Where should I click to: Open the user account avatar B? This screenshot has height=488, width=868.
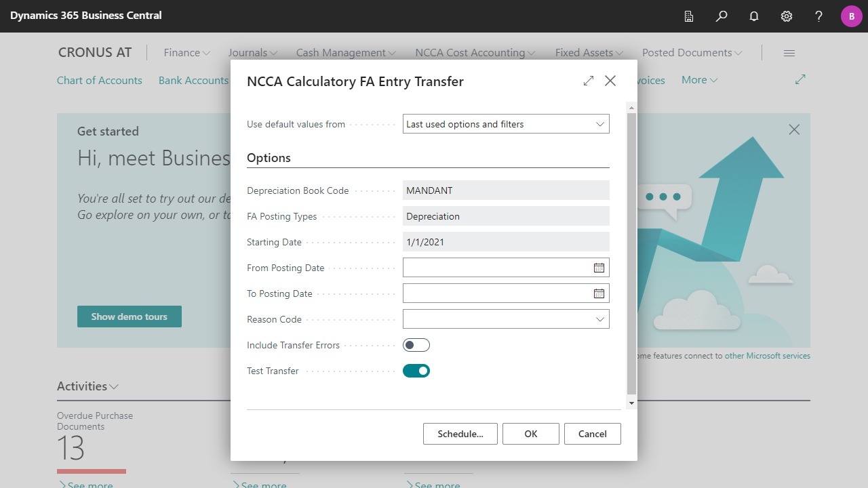pos(852,16)
